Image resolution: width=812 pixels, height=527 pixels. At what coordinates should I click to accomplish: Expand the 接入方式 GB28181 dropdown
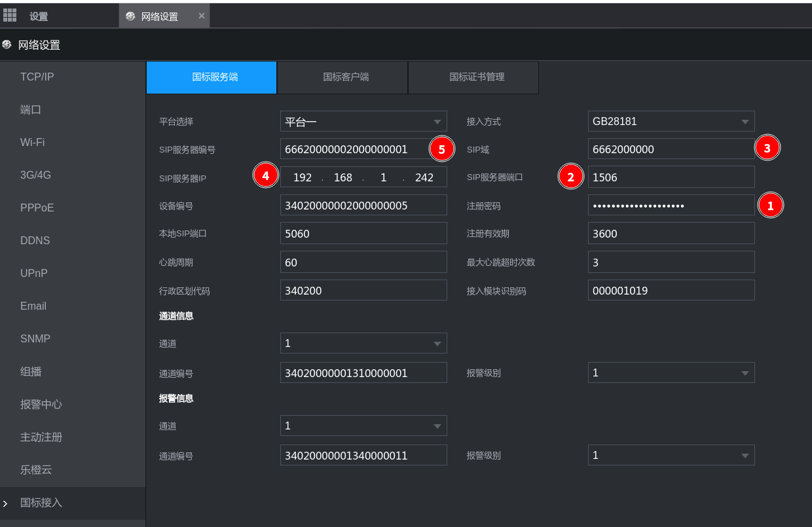click(x=671, y=121)
